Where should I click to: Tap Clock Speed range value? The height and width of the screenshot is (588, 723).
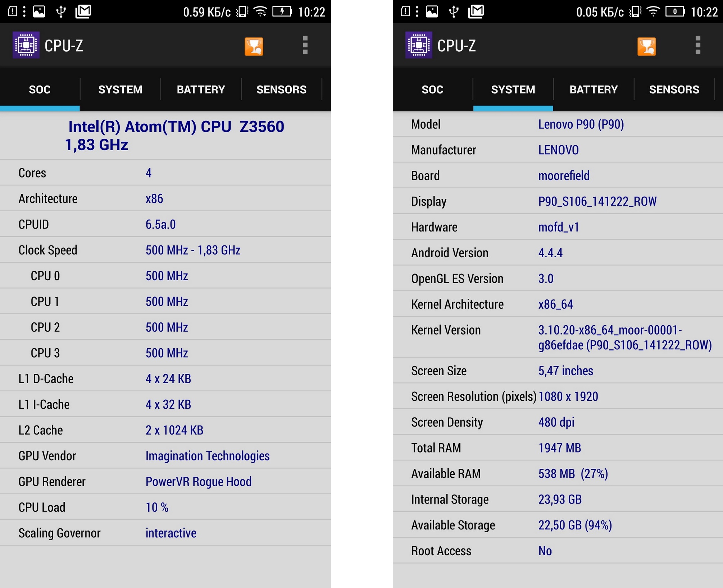click(193, 250)
